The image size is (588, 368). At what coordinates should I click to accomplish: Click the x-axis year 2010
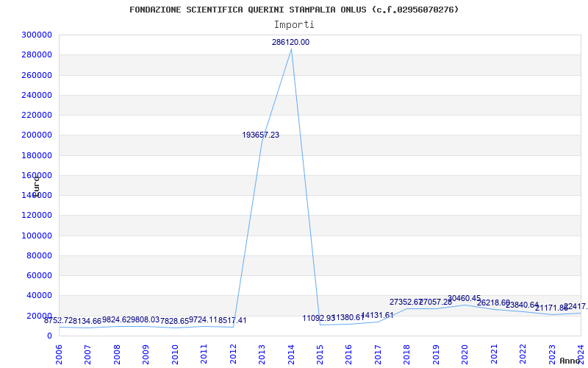tap(175, 354)
